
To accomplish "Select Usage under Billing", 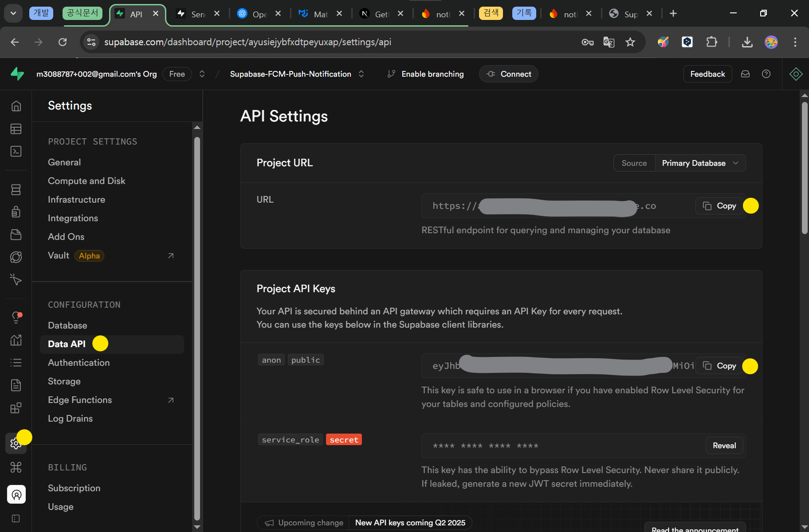I will pyautogui.click(x=61, y=507).
